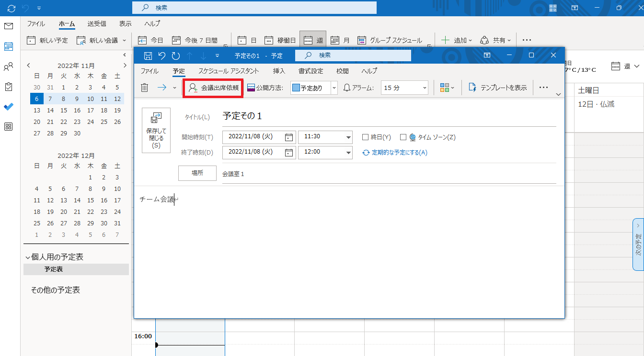Open the People contacts icon in sidebar
644x356 pixels.
pos(9,67)
